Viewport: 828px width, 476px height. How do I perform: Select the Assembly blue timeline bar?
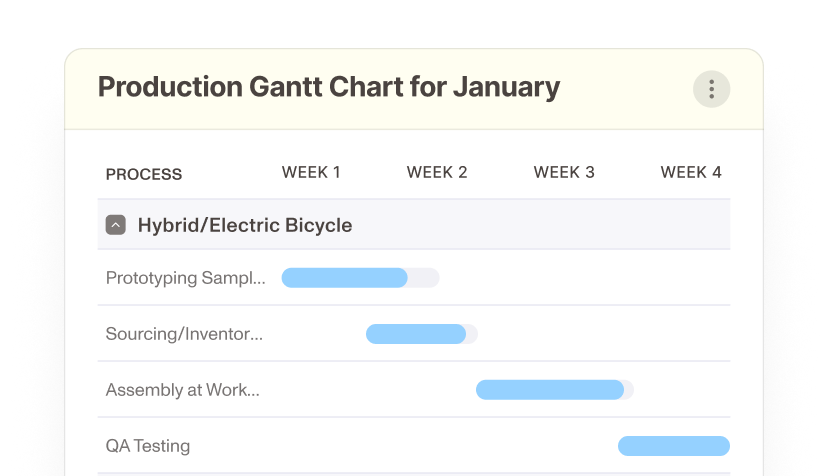pyautogui.click(x=550, y=390)
